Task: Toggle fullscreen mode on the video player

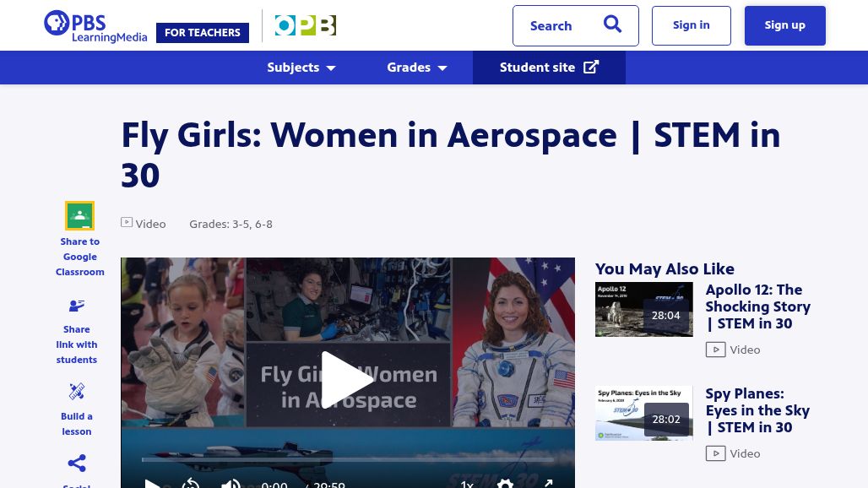Action: tap(548, 483)
